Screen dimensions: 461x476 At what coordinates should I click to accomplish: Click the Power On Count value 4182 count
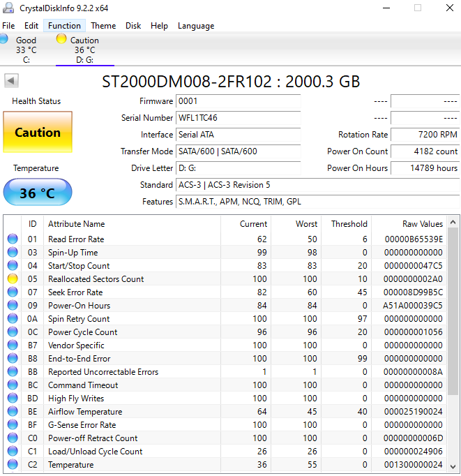pos(425,151)
